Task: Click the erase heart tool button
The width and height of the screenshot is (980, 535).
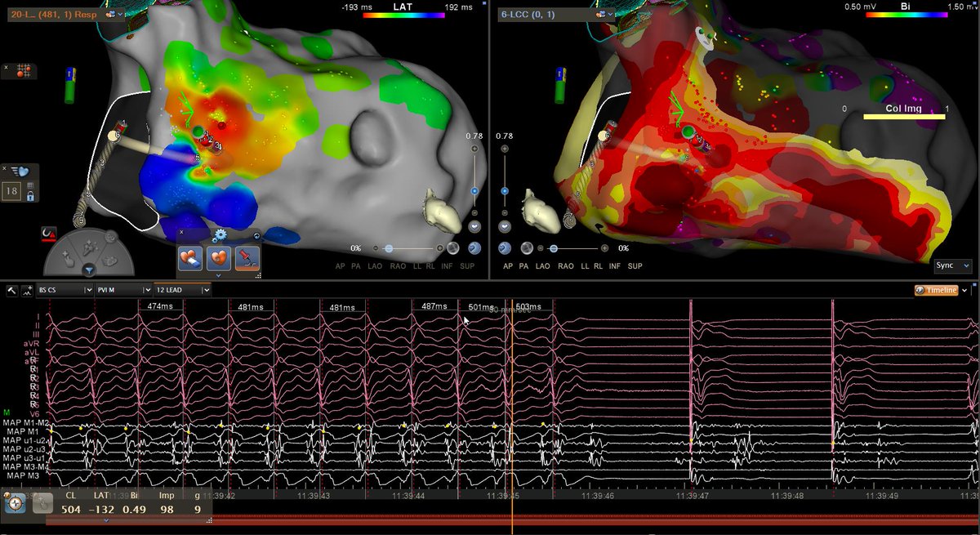Action: (192, 257)
